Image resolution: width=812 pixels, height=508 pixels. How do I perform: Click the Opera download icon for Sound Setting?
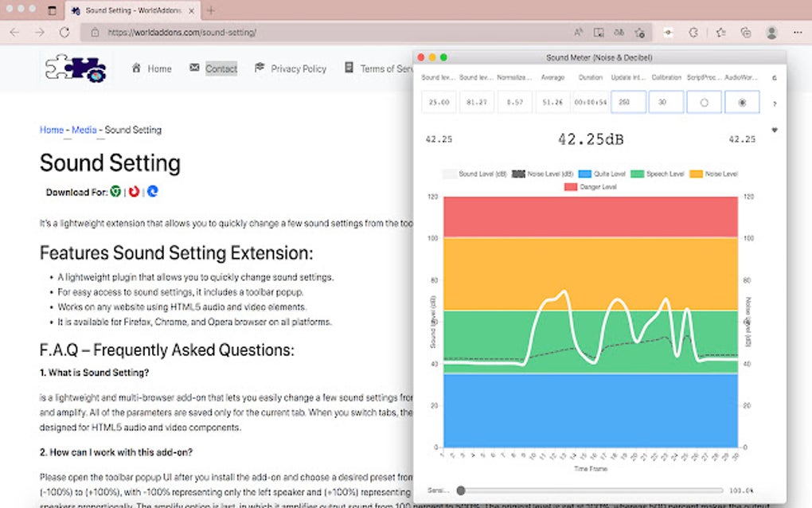133,192
